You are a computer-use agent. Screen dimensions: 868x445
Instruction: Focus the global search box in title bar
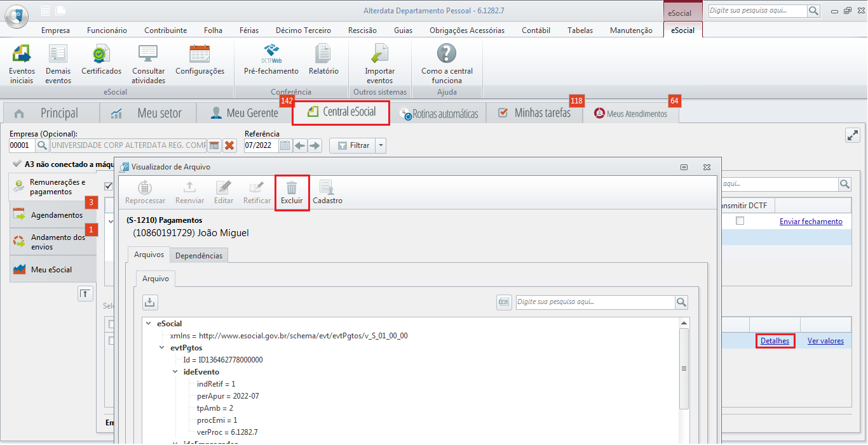[x=757, y=11]
